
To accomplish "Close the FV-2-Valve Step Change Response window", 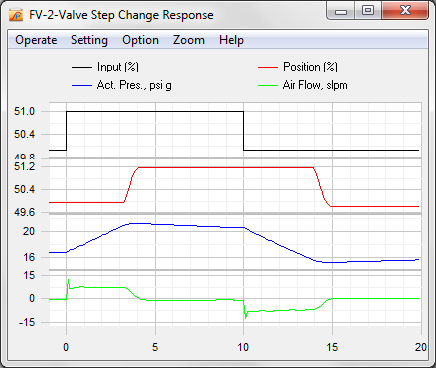I will click(405, 11).
